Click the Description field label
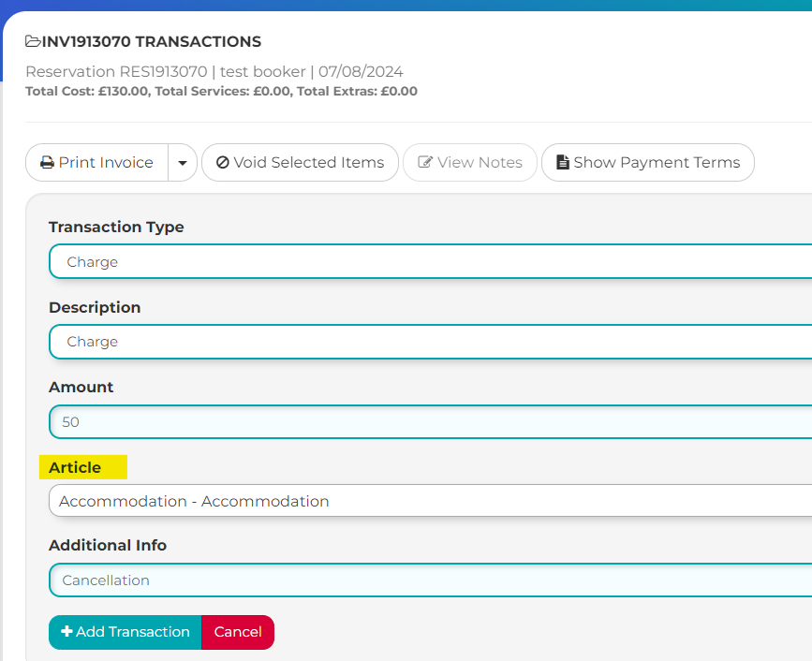Image resolution: width=812 pixels, height=661 pixels. pyautogui.click(x=95, y=307)
